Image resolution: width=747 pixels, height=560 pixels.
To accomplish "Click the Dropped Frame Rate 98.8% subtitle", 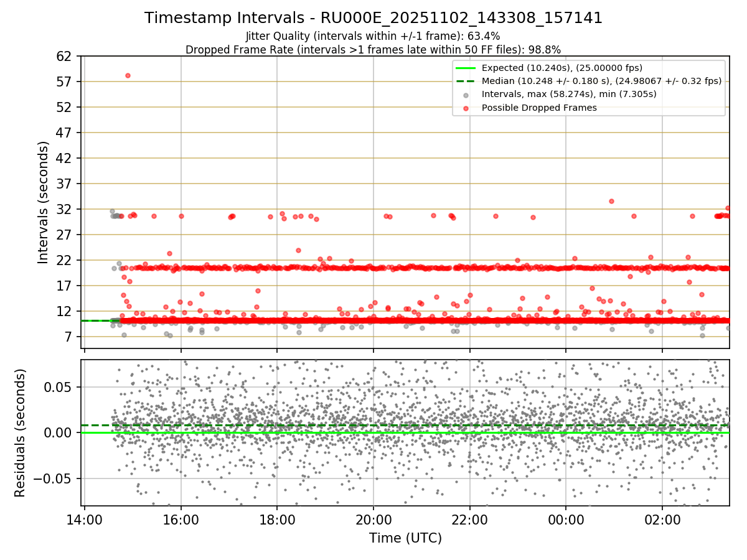I will tap(373, 49).
